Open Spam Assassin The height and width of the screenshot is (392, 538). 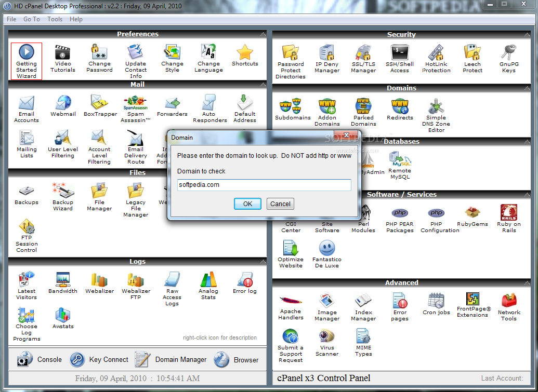coord(136,110)
